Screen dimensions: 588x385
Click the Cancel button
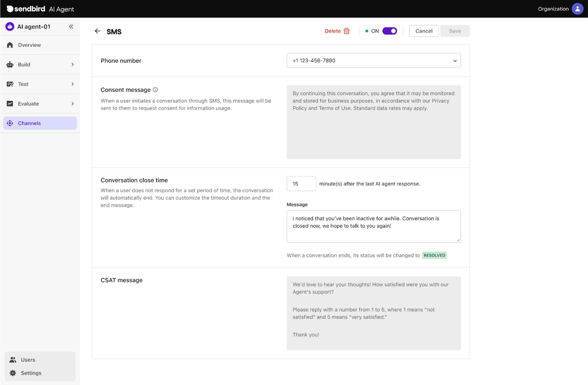click(x=424, y=31)
